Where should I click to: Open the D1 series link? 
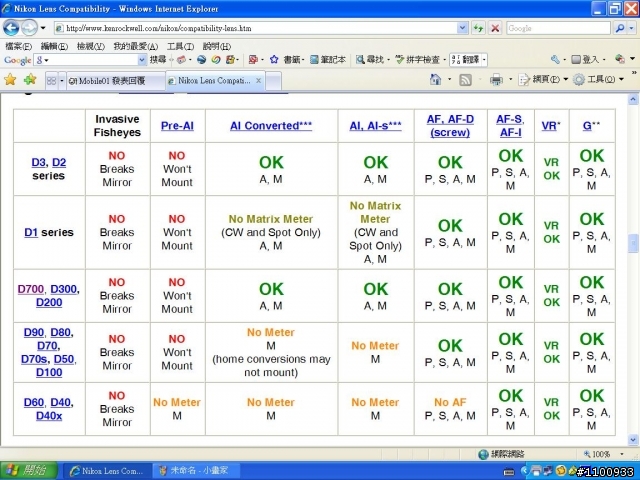pyautogui.click(x=31, y=232)
